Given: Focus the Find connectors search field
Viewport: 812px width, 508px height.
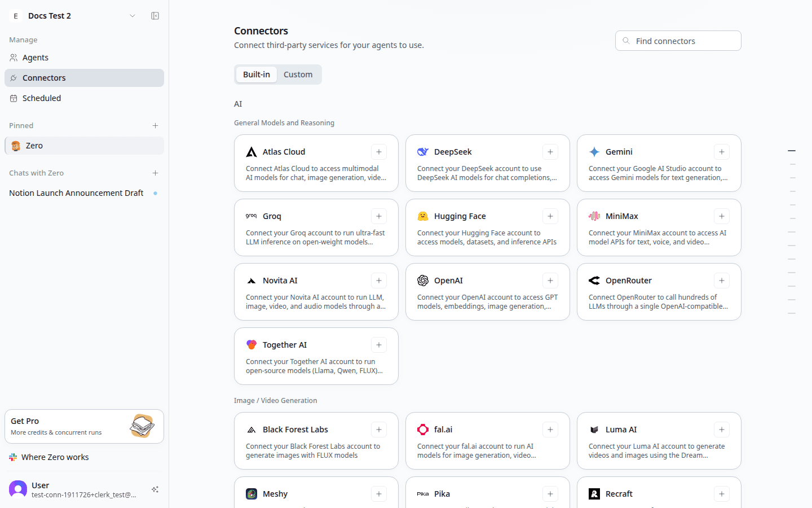Looking at the screenshot, I should click(x=678, y=41).
